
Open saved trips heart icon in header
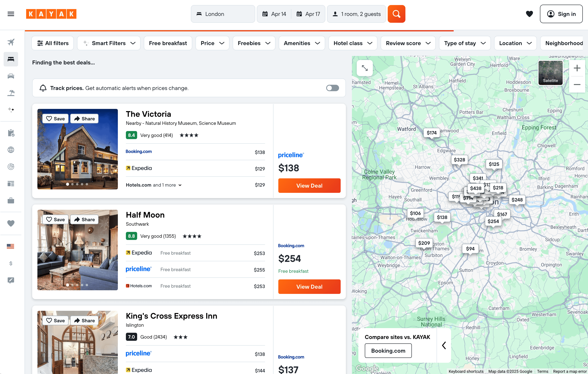pyautogui.click(x=529, y=14)
